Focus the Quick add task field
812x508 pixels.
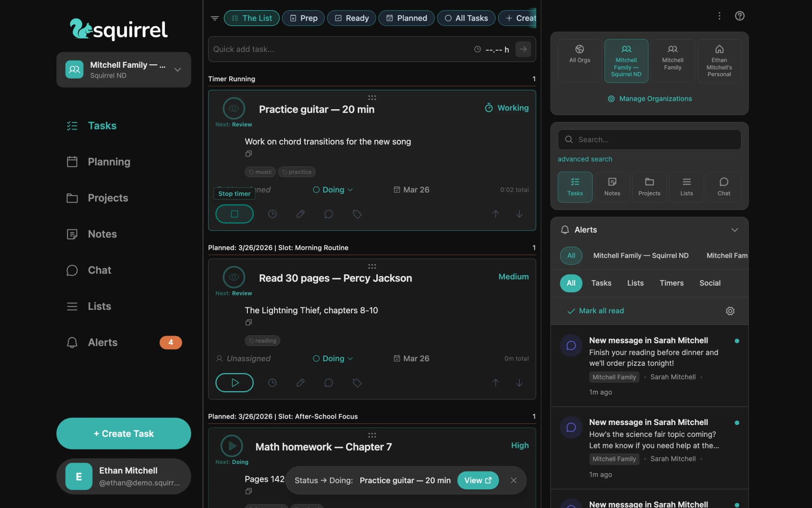(340, 49)
